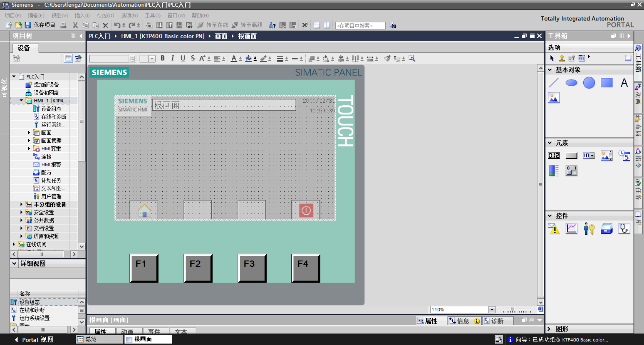The image size is (644, 345).
Task: Open the zoom level 110% dropdown
Action: [x=492, y=309]
